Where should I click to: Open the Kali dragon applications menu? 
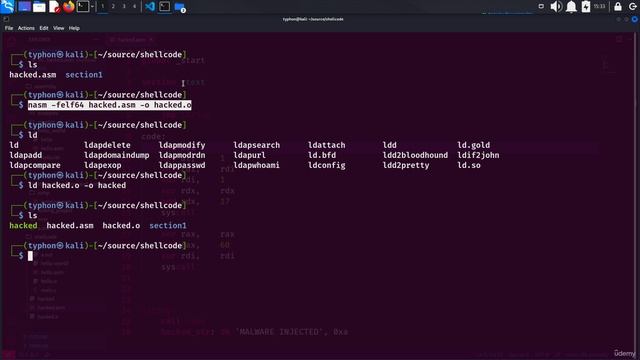point(7,6)
